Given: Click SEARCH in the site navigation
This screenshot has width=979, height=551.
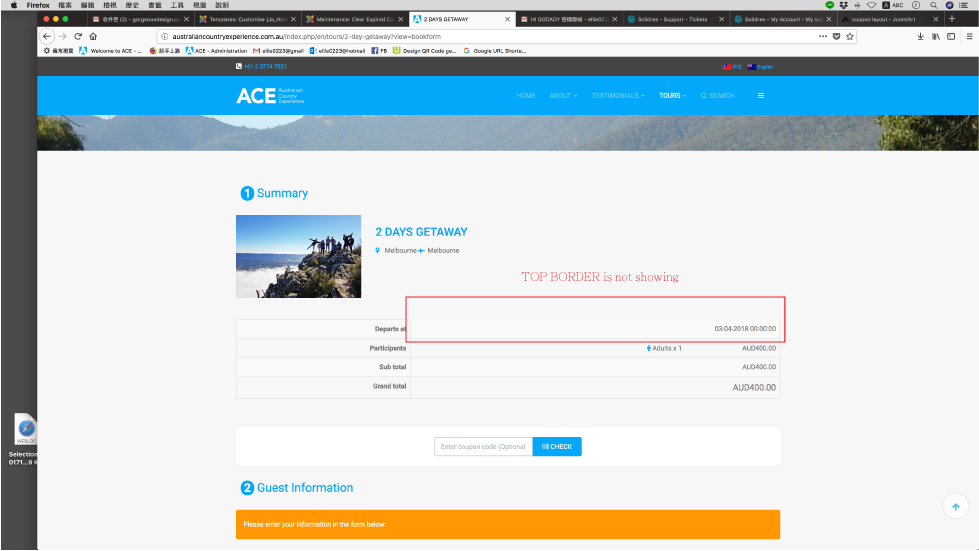Looking at the screenshot, I should coord(717,95).
